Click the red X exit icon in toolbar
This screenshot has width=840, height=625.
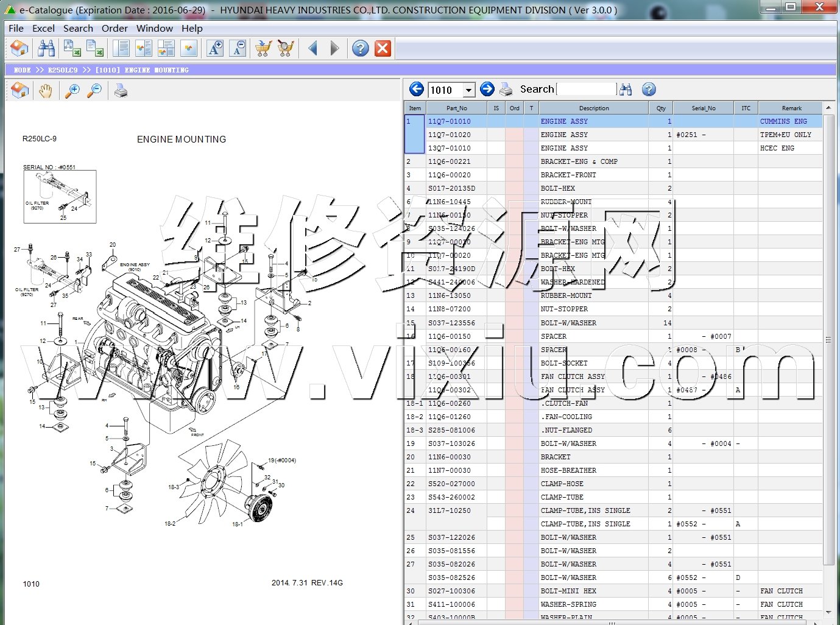click(x=383, y=48)
